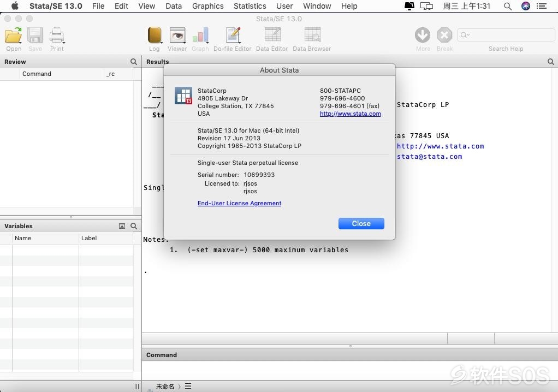Open the Viewer from the toolbar
Image resolution: width=558 pixels, height=392 pixels.
(x=177, y=35)
